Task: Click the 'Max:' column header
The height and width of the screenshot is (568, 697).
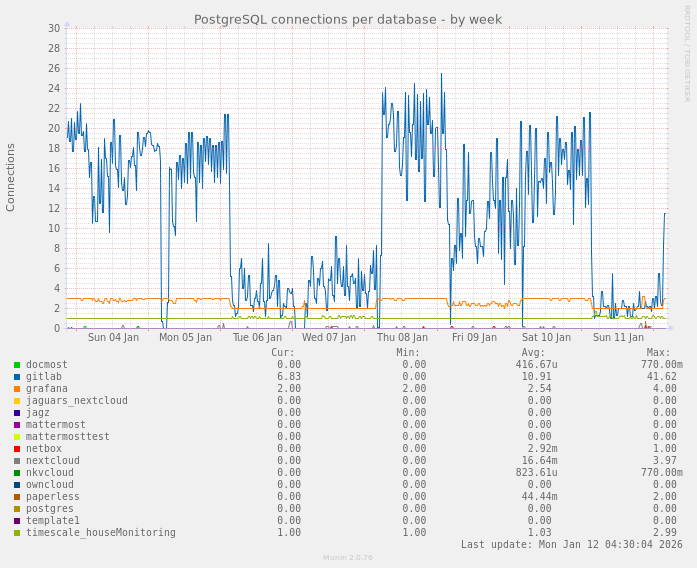Action: (x=659, y=352)
